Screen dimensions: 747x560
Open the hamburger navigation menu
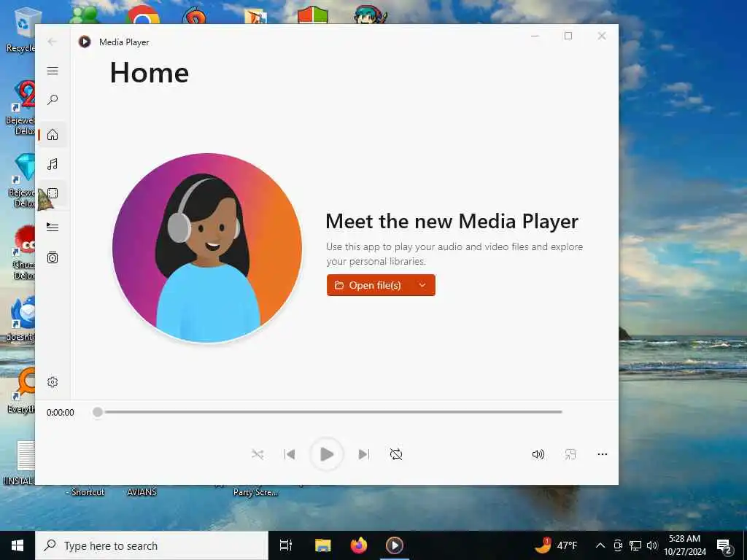53,71
